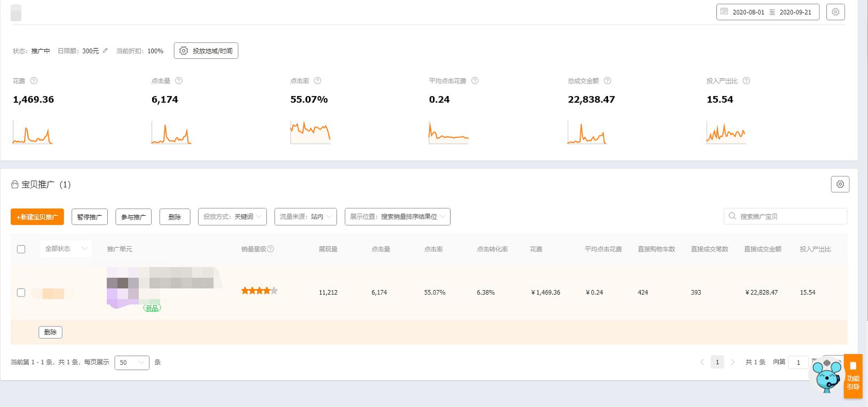Check the promotion unit row checkbox

coord(21,293)
